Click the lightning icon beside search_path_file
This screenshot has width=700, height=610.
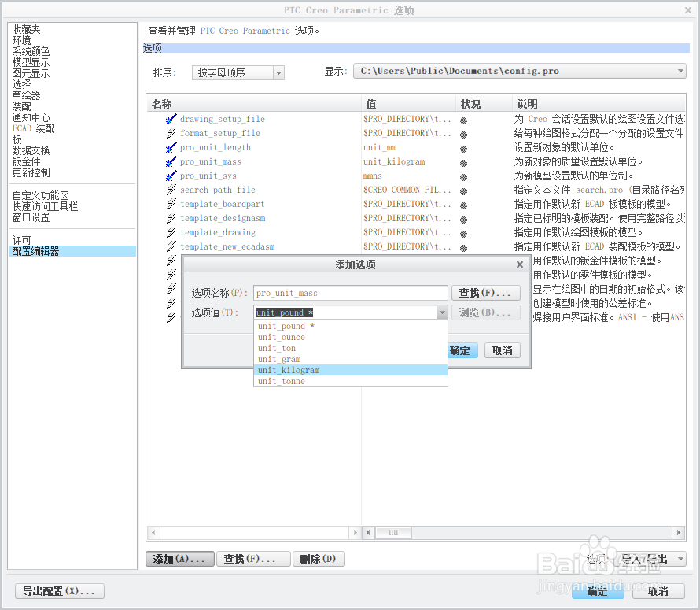(171, 190)
